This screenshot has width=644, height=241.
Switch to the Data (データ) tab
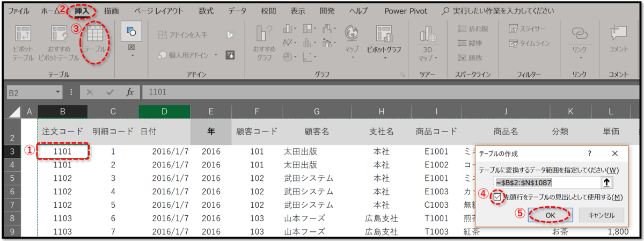click(237, 11)
